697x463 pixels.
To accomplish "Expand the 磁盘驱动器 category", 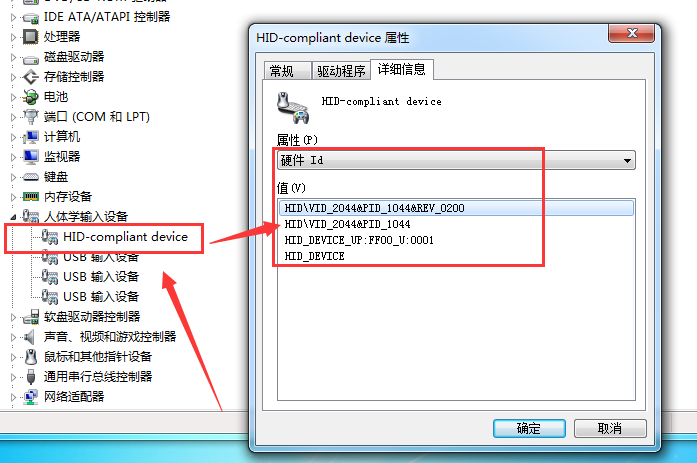I will [13, 57].
